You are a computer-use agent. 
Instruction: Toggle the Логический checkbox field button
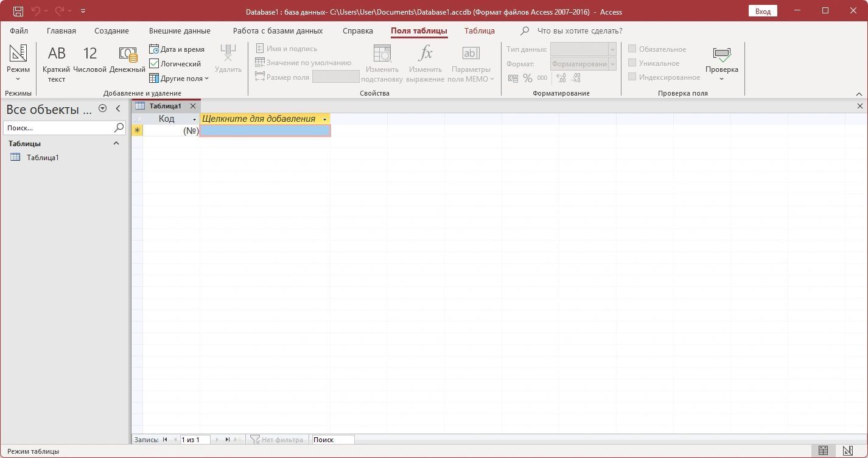click(x=175, y=63)
